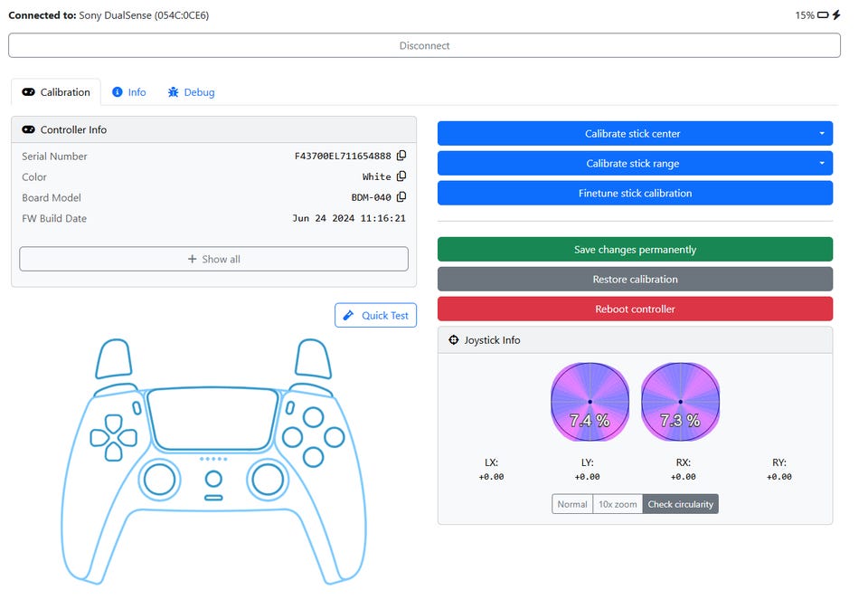Click the Board Model label
This screenshot has width=868, height=609.
tap(52, 197)
